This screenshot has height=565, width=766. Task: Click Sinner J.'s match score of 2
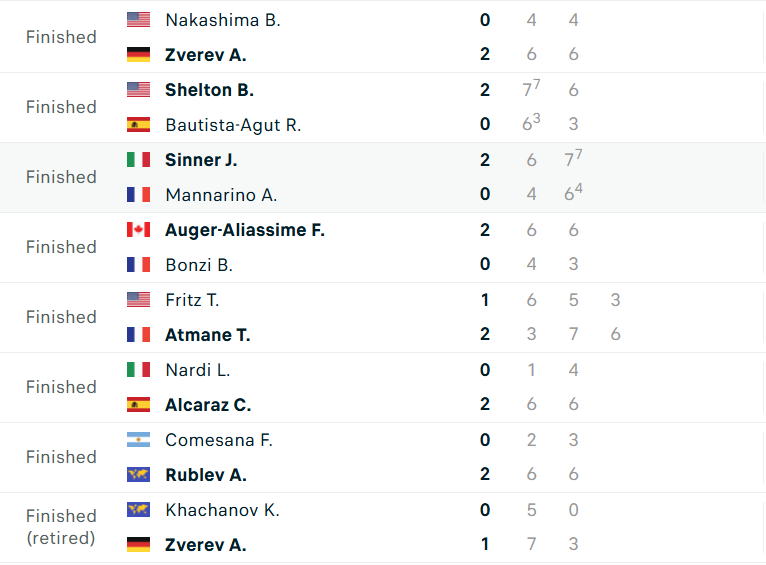click(x=485, y=160)
